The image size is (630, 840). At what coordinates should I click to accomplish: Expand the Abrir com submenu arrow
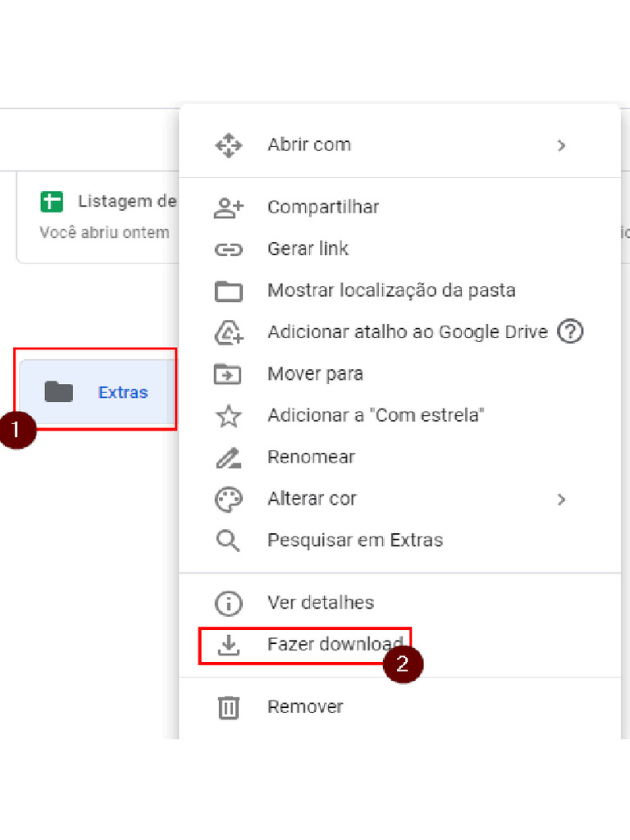tap(562, 145)
